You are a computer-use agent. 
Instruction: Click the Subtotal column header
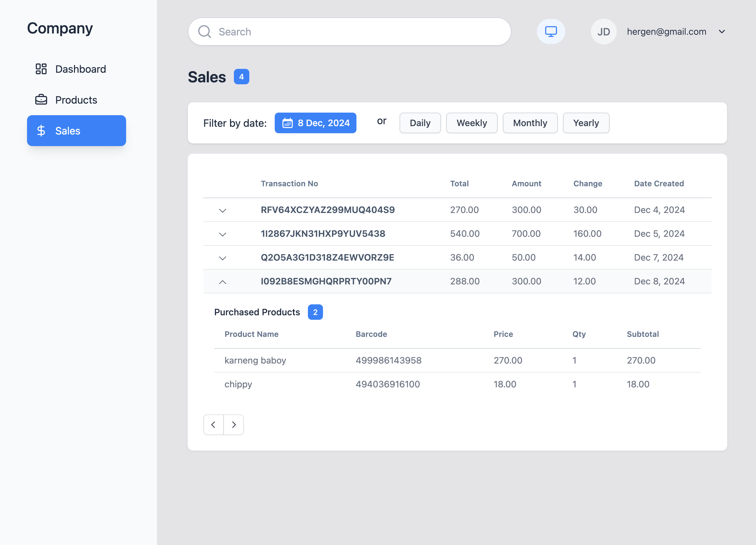point(643,334)
